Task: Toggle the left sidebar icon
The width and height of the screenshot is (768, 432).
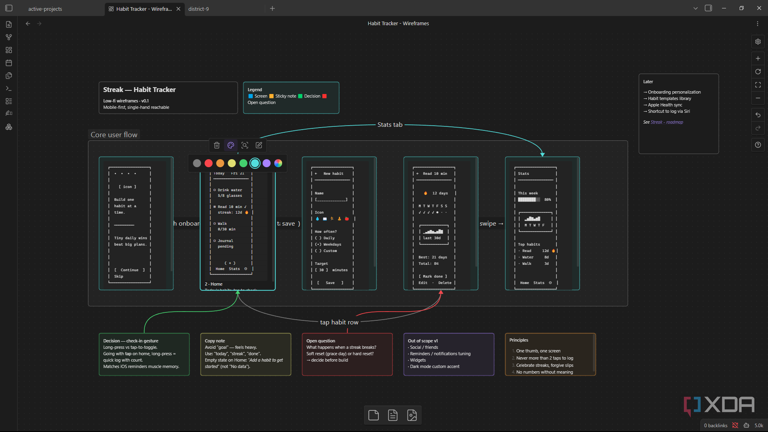Action: point(9,8)
